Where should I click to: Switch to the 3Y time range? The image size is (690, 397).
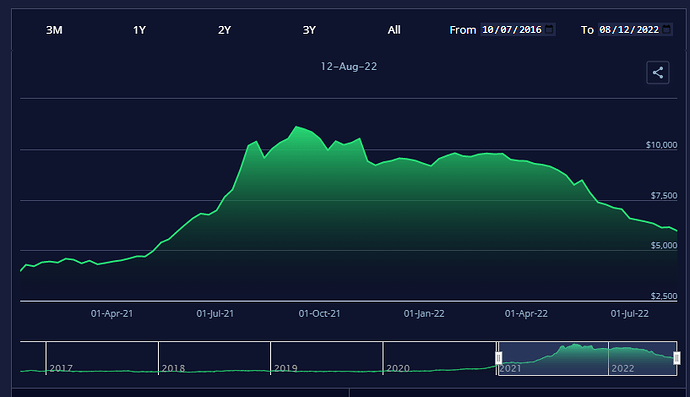coord(309,30)
